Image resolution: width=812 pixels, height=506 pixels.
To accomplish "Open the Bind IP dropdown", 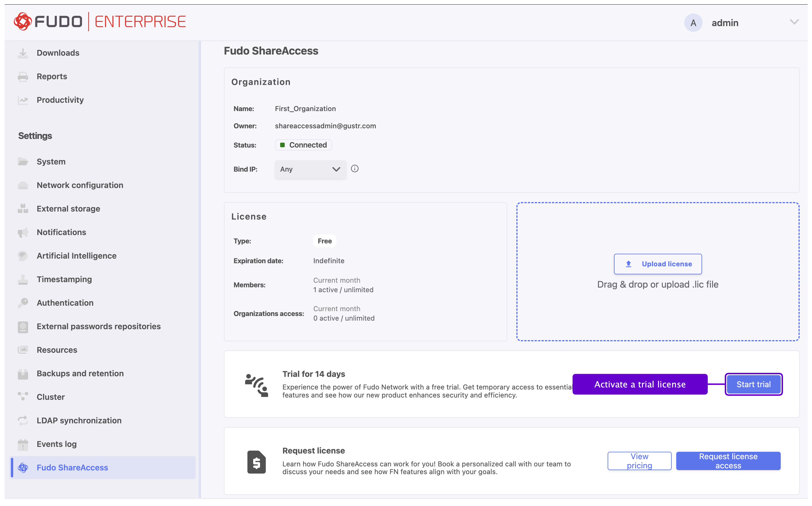I will click(311, 170).
